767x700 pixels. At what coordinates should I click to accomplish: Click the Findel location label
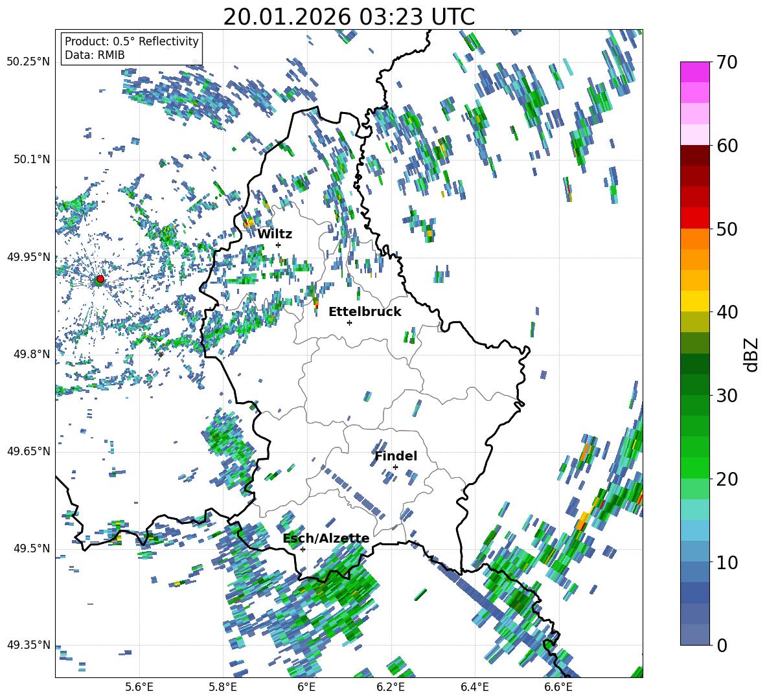[x=396, y=456]
